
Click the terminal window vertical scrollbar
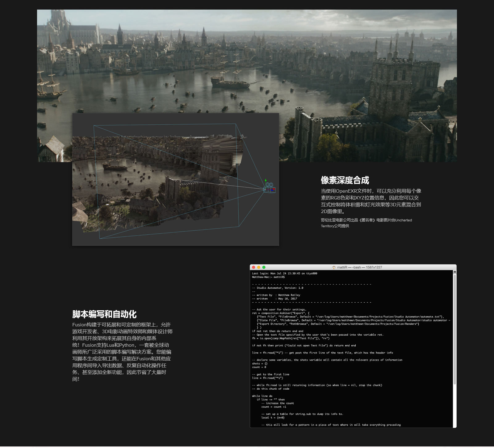[455, 329]
